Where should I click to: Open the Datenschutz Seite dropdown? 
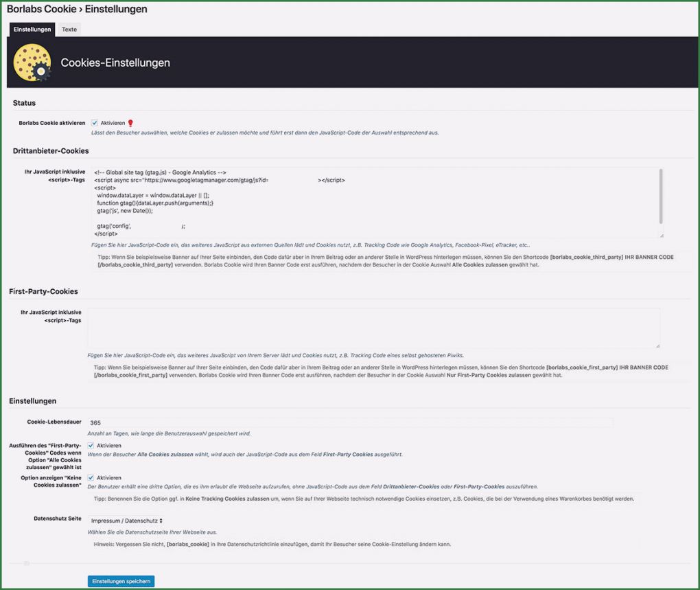point(126,521)
